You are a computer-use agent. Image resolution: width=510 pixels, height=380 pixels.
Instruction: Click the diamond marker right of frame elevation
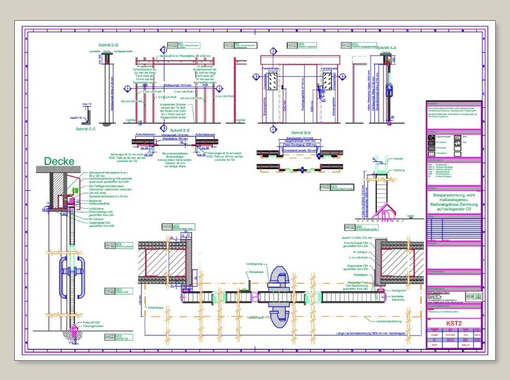(x=219, y=89)
